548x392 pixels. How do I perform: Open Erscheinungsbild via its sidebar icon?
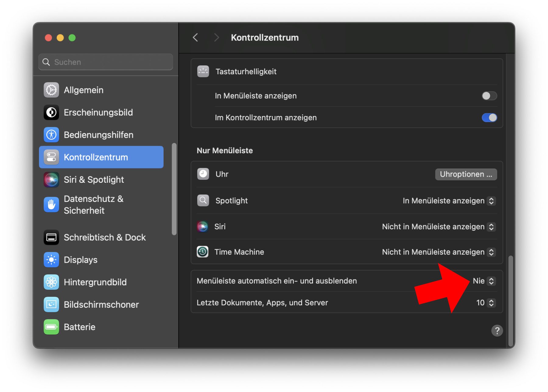51,113
